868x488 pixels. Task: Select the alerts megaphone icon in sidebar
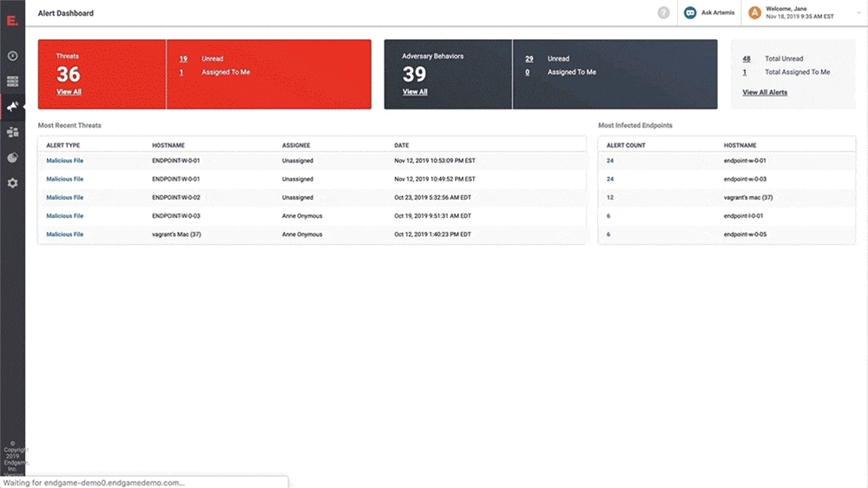[12, 107]
